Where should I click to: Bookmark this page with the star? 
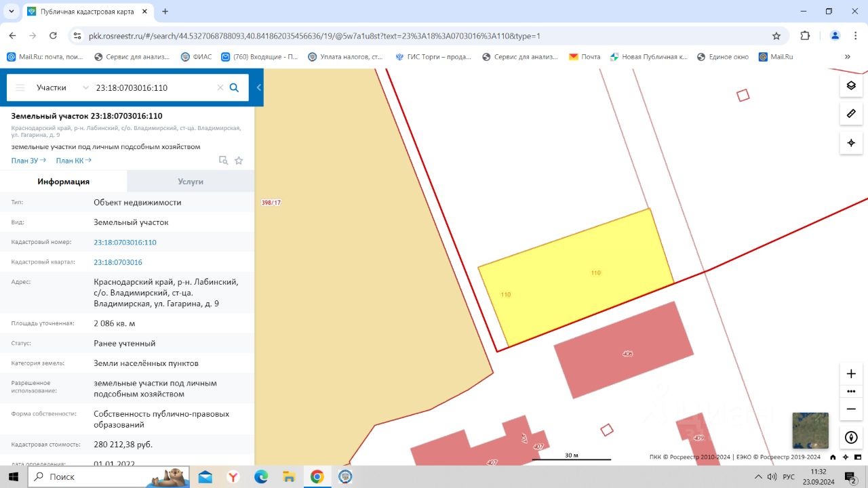pyautogui.click(x=776, y=36)
